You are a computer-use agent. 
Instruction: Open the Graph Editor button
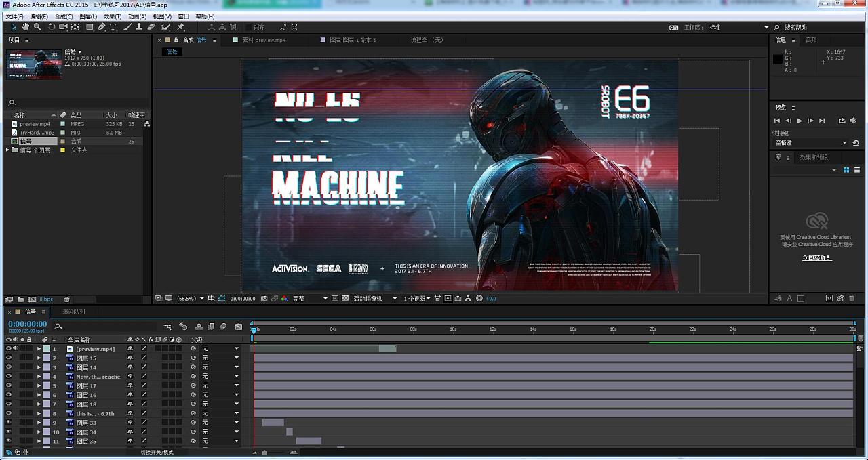click(x=239, y=327)
